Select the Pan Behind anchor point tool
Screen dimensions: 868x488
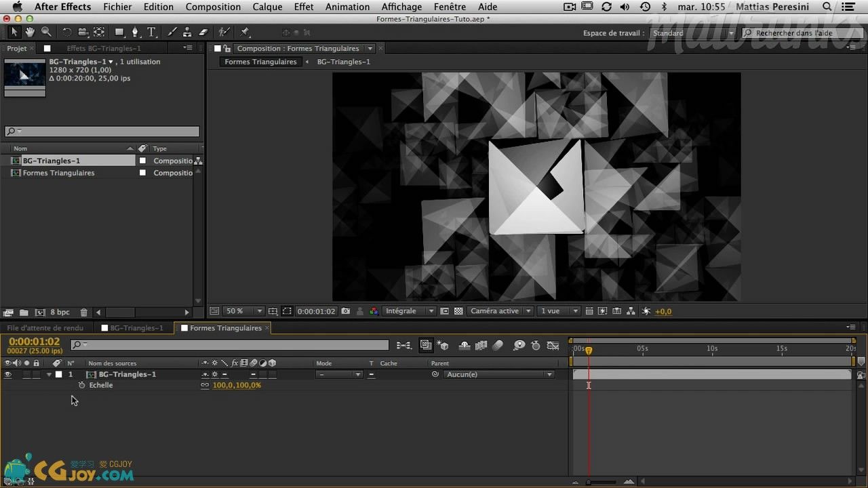click(x=99, y=33)
